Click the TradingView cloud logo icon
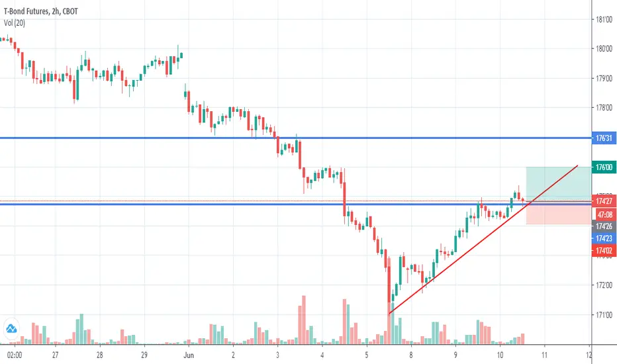617x364 pixels. (11, 328)
